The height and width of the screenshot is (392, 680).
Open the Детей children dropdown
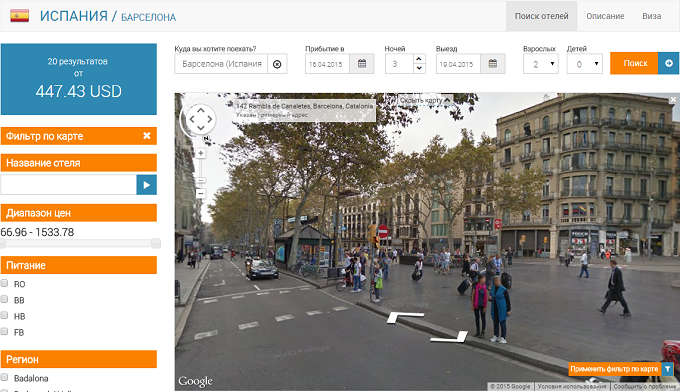click(584, 64)
